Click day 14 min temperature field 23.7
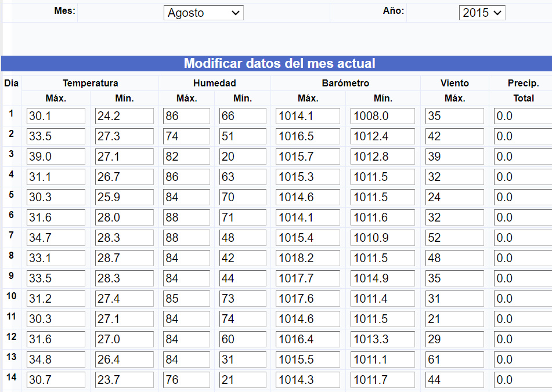This screenshot has height=392, width=552. (x=124, y=380)
